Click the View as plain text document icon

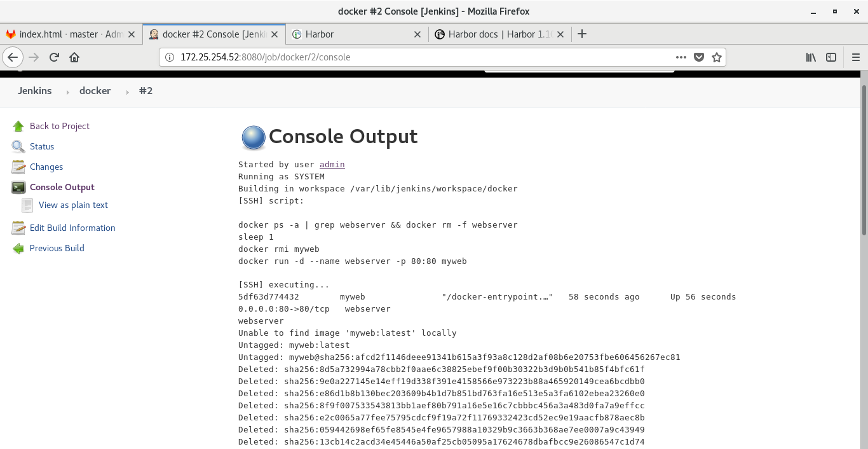[27, 205]
